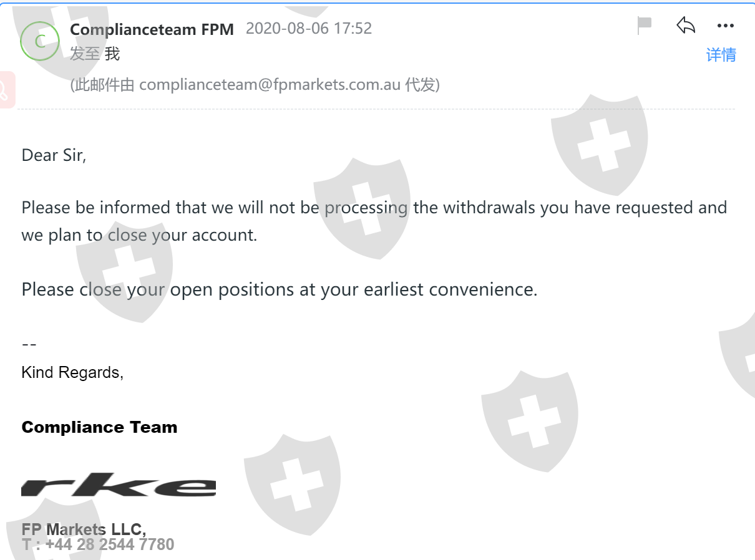755x560 pixels.
Task: Click the 'Please close your open positions' line
Action: (x=279, y=289)
